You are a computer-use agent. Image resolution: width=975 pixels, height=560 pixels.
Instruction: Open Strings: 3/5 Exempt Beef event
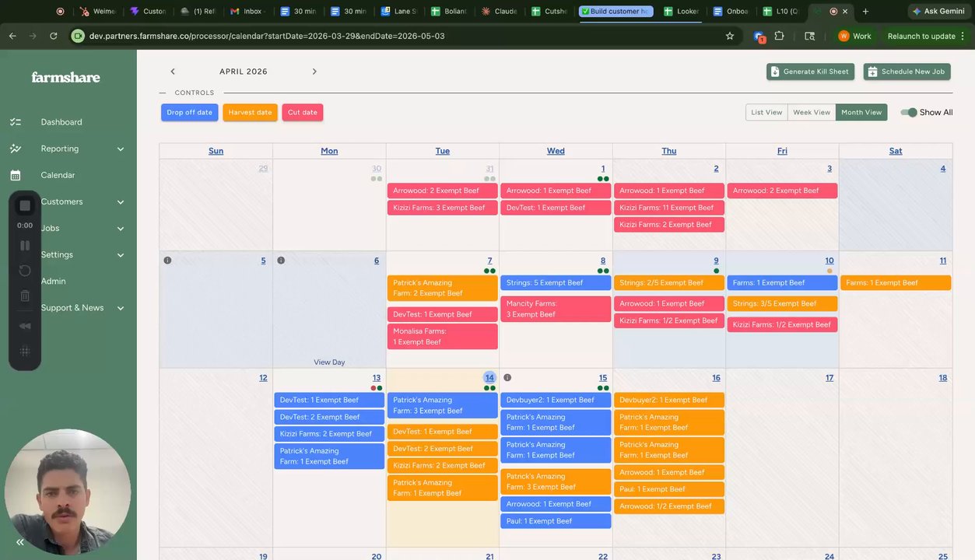(x=782, y=304)
